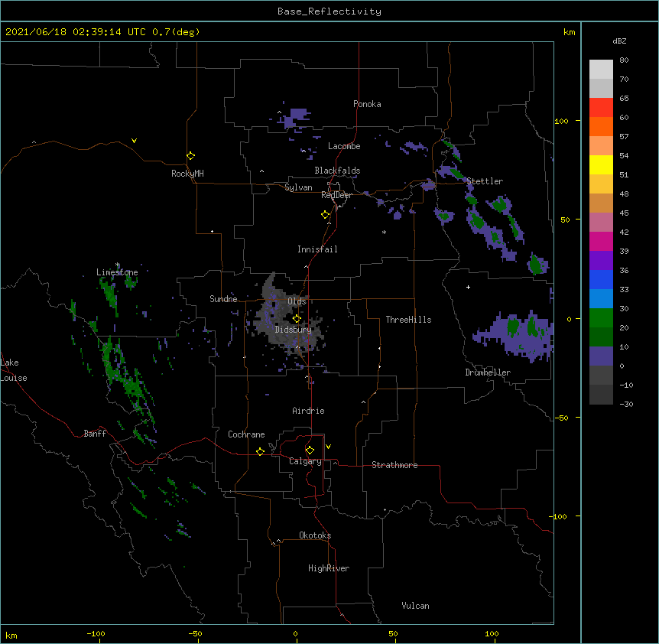Select the indigo 10 dBZ legend swatch
The height and width of the screenshot is (644, 659).
[x=601, y=356]
